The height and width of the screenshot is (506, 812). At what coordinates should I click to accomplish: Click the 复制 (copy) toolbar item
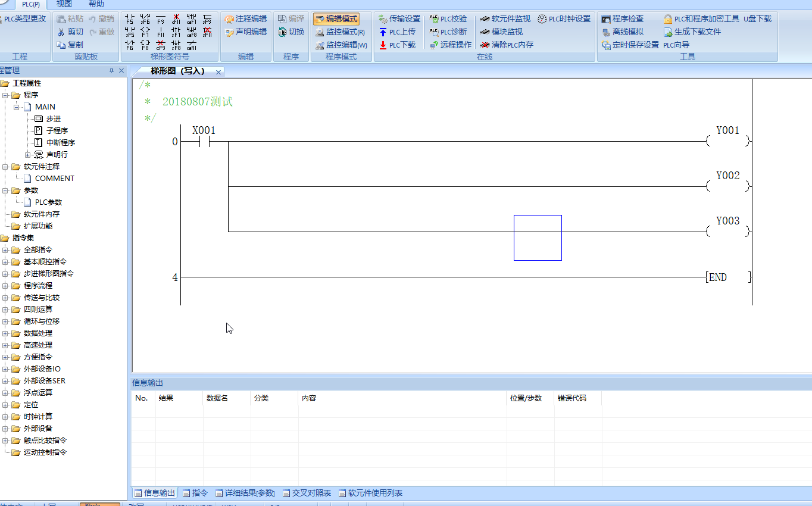pyautogui.click(x=70, y=45)
